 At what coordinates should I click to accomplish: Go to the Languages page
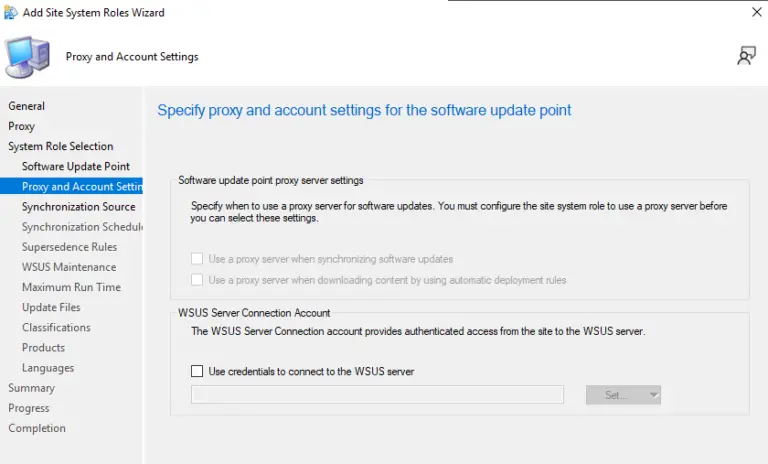click(x=48, y=368)
